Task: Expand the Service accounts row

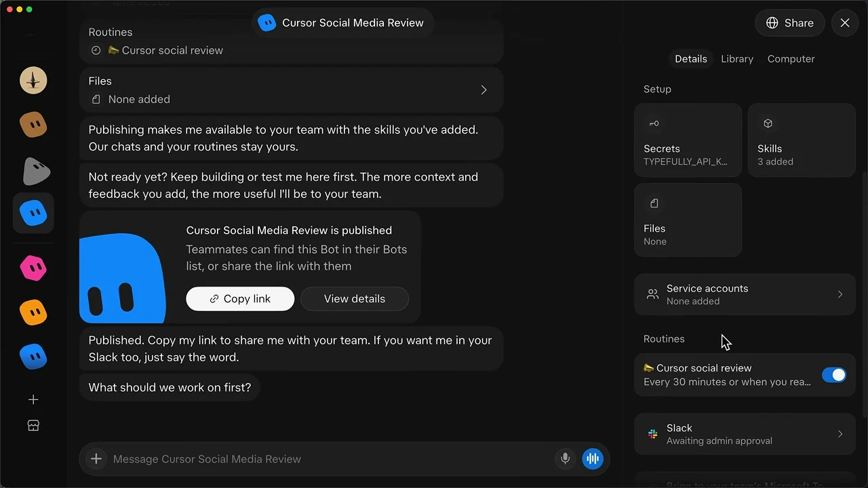Action: point(745,294)
